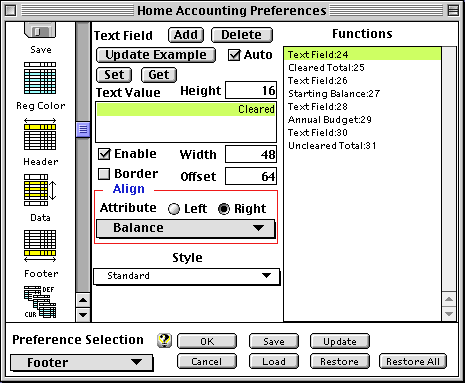Screen dimensions: 465x383
Task: Confirm with the OK button
Action: (207, 341)
